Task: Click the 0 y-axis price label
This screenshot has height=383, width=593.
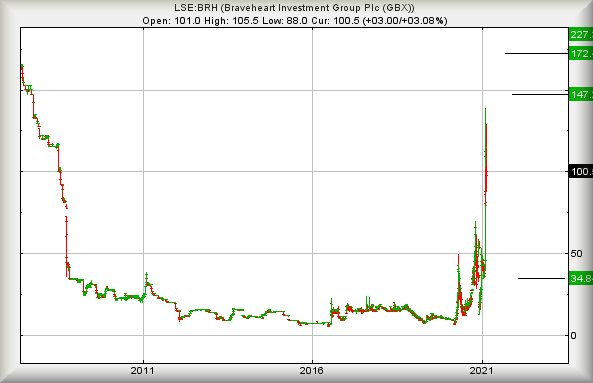Action: [x=574, y=335]
